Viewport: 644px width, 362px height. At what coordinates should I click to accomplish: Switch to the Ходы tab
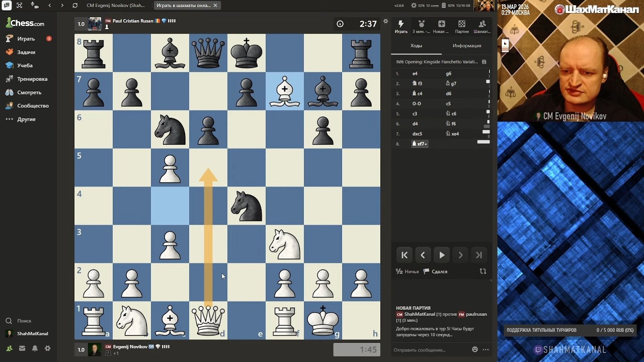tap(416, 46)
